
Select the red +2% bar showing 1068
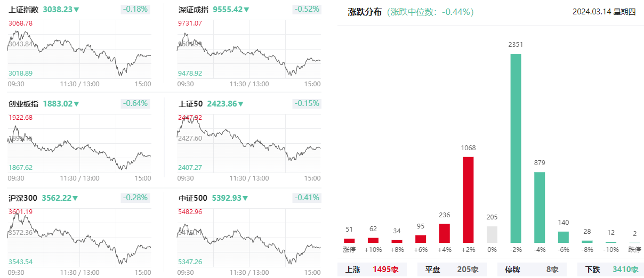pyautogui.click(x=468, y=200)
